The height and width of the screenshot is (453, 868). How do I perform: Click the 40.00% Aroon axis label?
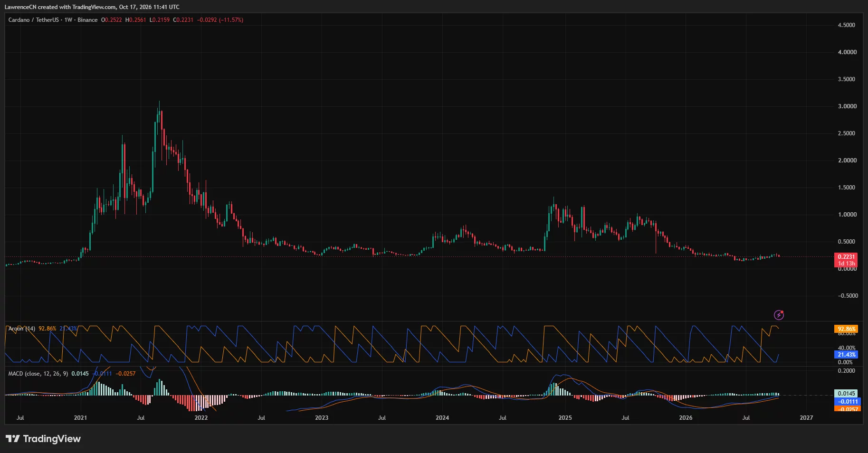click(x=847, y=348)
